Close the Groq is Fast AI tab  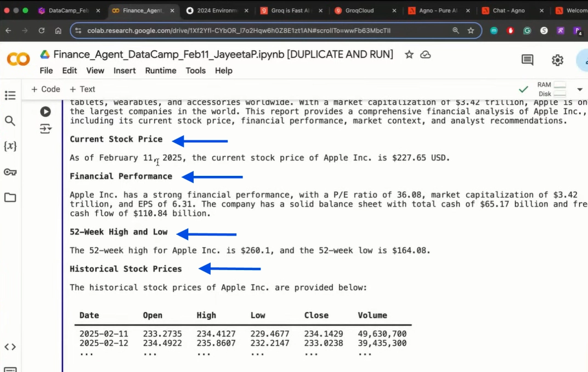[x=321, y=10]
